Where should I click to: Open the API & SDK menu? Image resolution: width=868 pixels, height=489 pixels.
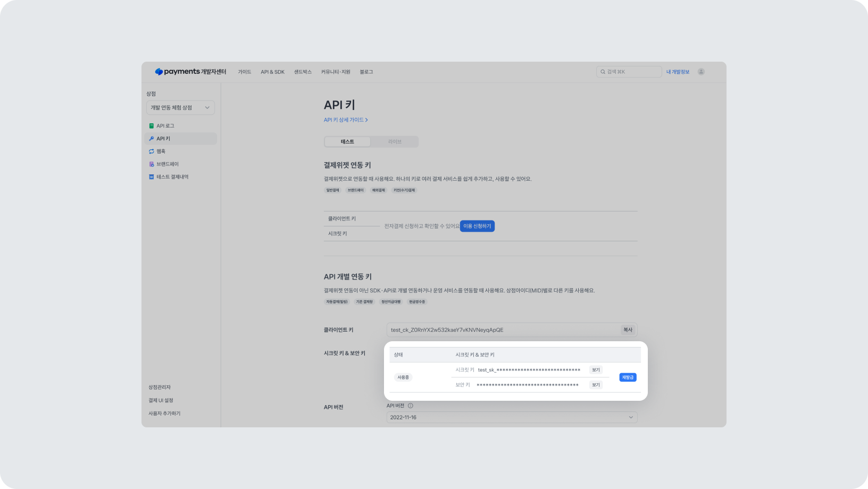(x=272, y=72)
